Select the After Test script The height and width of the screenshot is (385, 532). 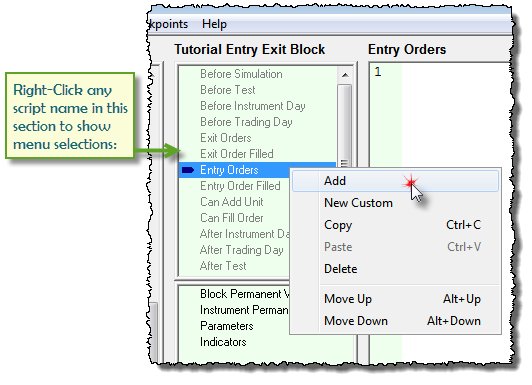[223, 266]
